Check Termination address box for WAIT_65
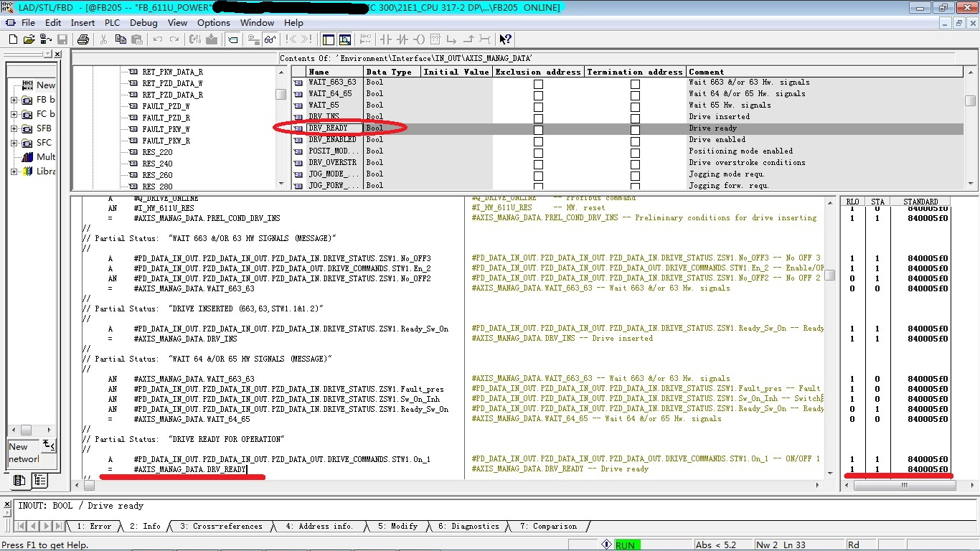Screen dimensions: 980x551 click(635, 105)
